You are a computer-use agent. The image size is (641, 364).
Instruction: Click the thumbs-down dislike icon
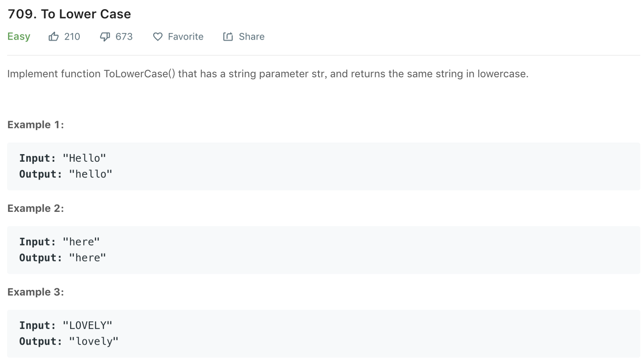pos(105,37)
